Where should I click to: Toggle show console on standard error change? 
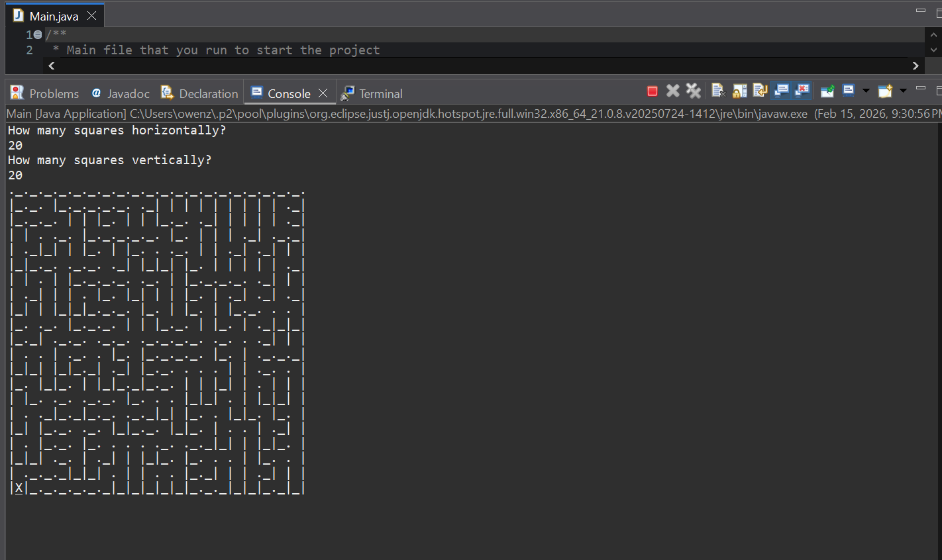click(x=802, y=91)
